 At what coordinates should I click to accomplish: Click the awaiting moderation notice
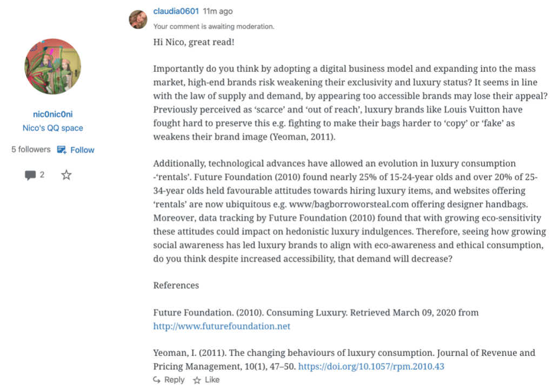click(x=214, y=26)
